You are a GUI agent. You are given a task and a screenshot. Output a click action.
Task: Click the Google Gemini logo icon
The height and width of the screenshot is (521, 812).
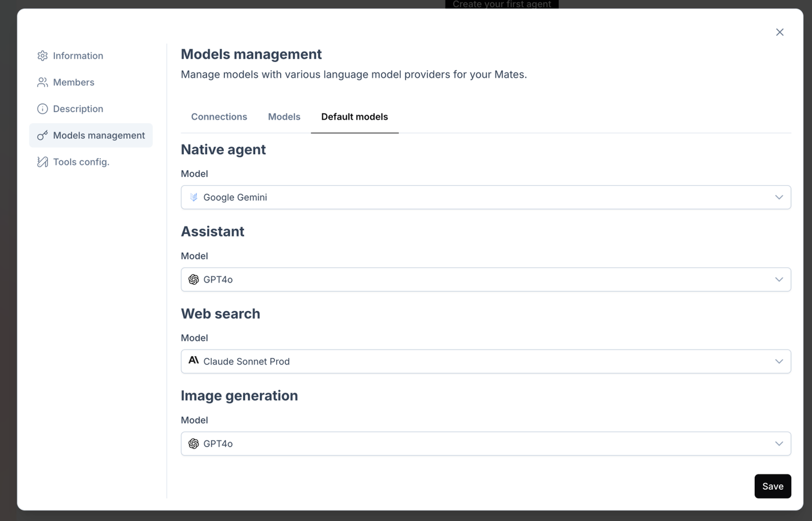(x=194, y=197)
